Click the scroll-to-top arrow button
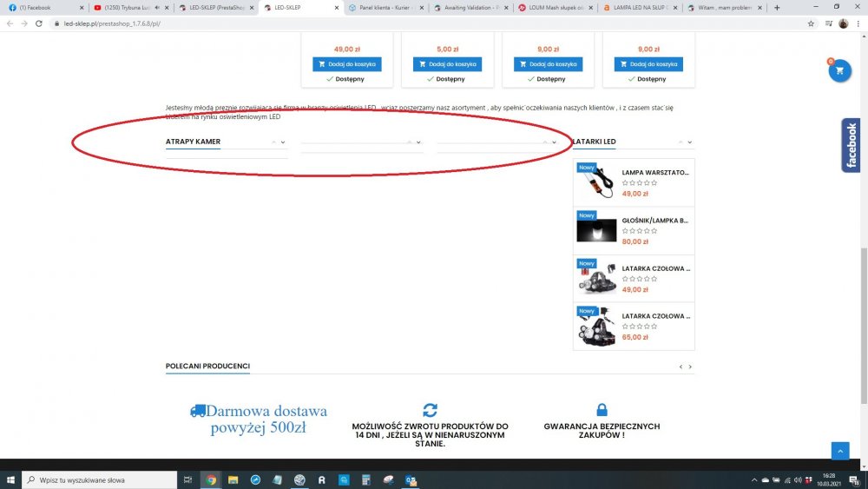The image size is (868, 489). 839,451
